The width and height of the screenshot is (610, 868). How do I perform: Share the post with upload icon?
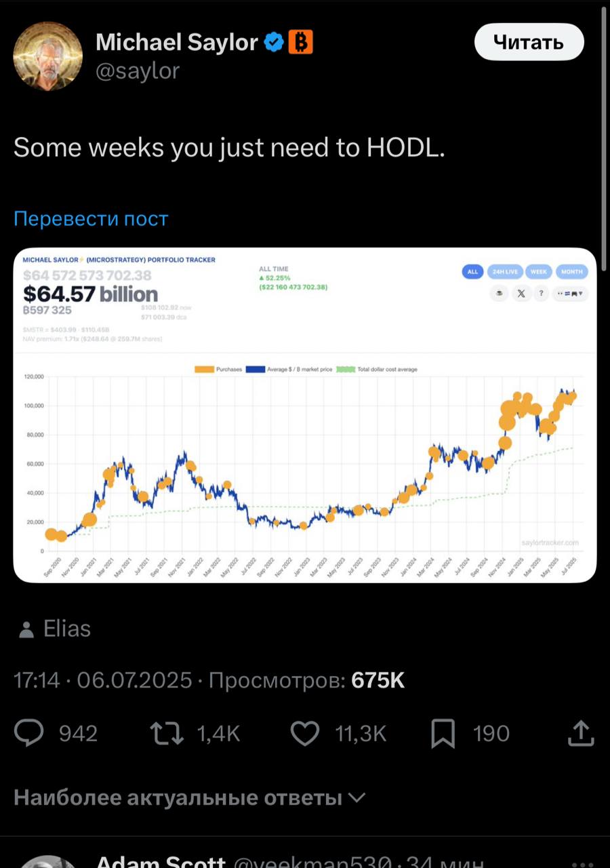click(x=581, y=733)
